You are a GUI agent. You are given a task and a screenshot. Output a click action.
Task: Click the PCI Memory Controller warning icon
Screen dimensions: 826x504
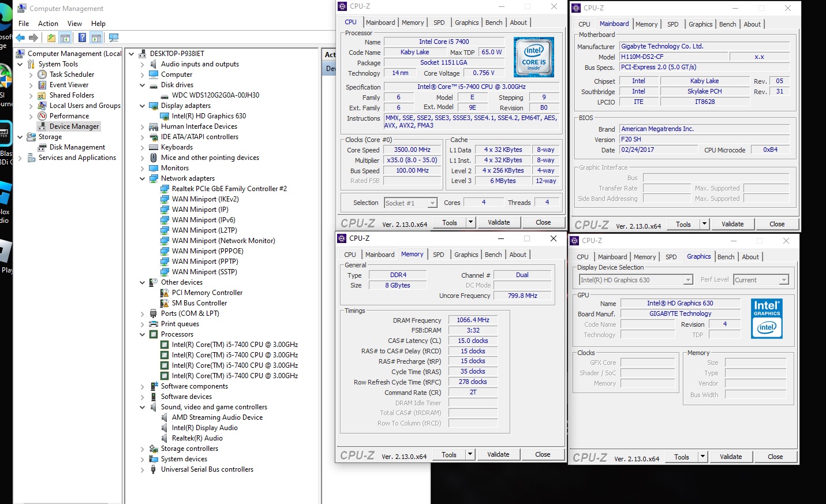(x=165, y=293)
